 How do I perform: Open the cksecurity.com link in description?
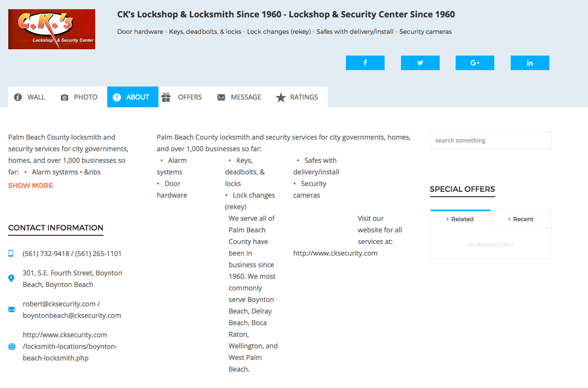335,253
